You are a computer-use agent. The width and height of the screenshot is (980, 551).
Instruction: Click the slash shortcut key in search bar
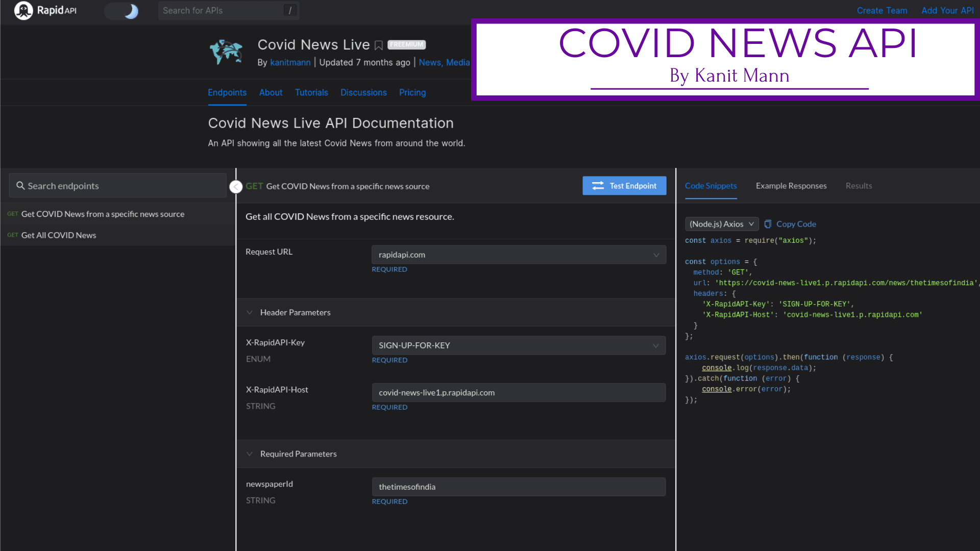(290, 10)
